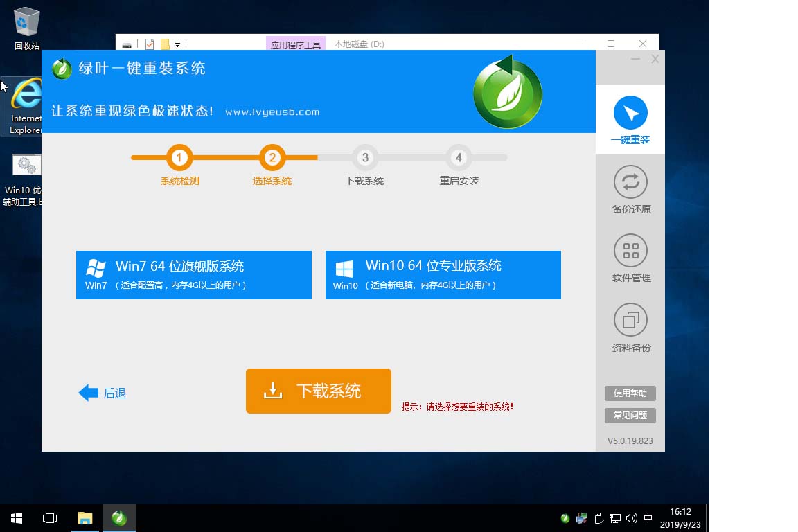Screen dimensions: 798x532
Task: Click the slogan "让系统重现绿色极速状态!"
Action: coord(132,111)
